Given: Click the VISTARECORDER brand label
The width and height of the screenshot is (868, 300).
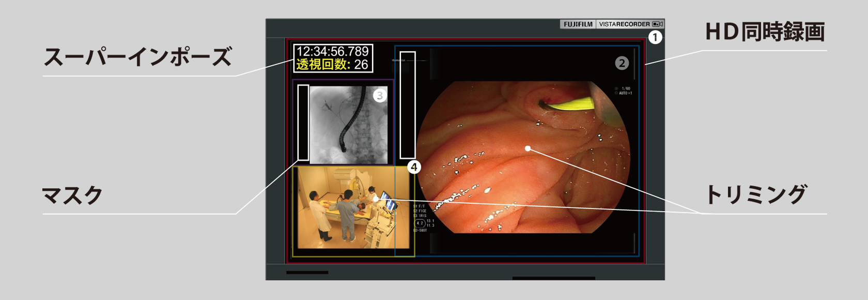Looking at the screenshot, I should 624,24.
